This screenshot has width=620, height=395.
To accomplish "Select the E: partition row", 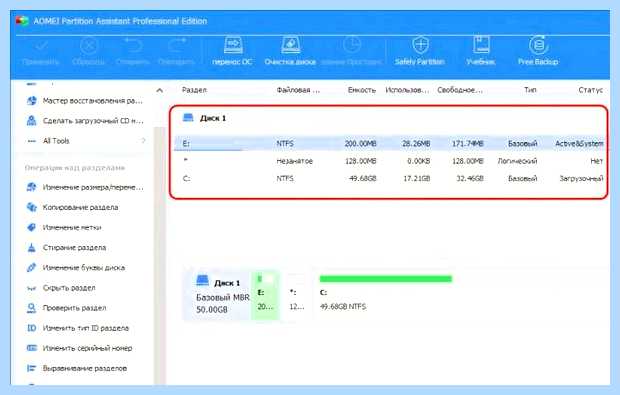I will tap(389, 144).
